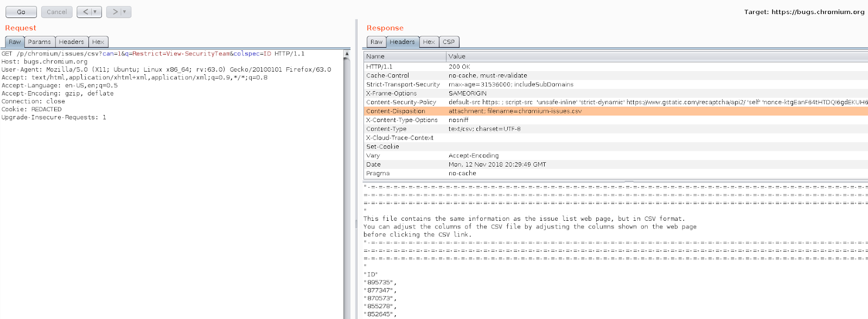Click the nosniff value cell
The height and width of the screenshot is (319, 868).
coord(458,120)
